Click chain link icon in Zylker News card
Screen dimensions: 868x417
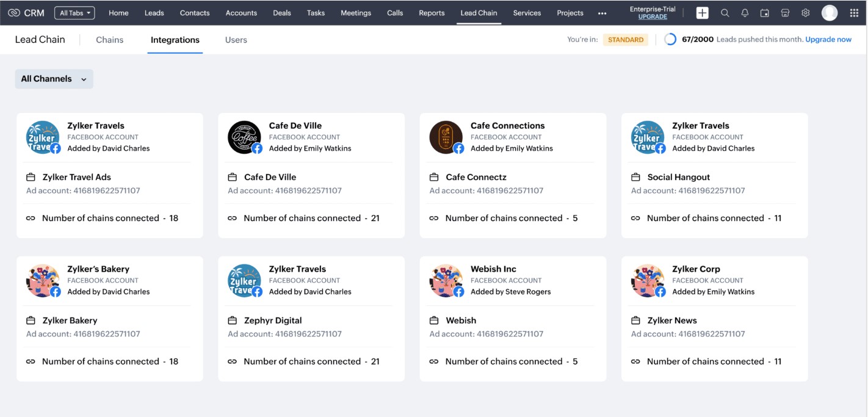click(635, 361)
